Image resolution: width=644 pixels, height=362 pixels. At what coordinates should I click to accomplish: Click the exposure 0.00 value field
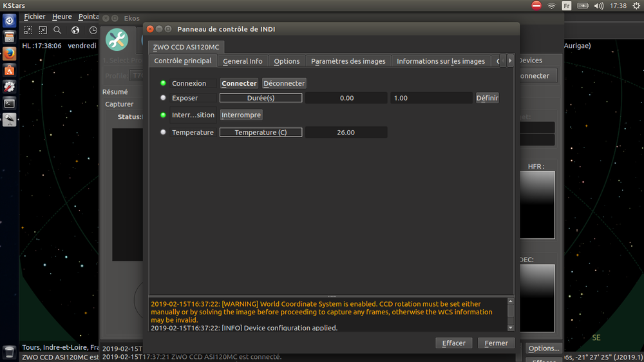346,98
